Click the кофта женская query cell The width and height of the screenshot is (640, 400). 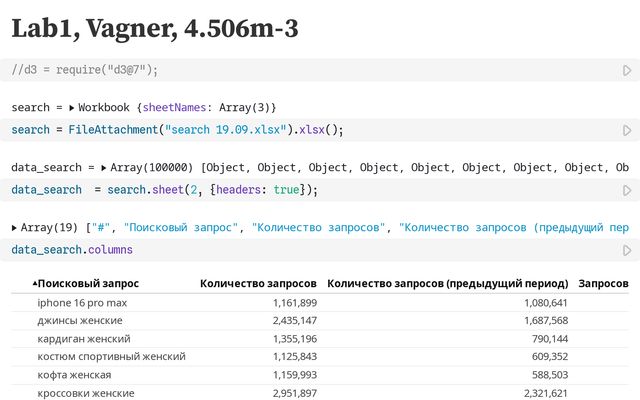74,374
